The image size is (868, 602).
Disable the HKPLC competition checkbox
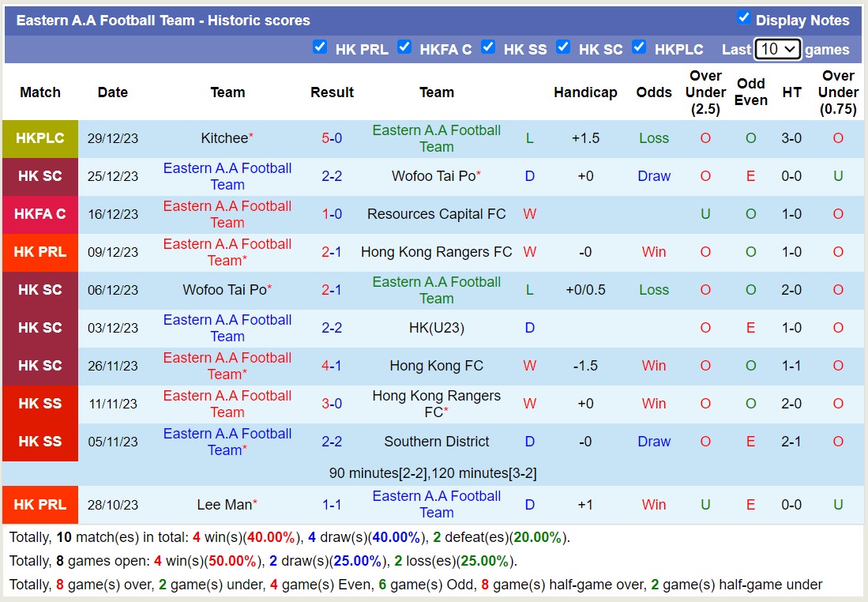[638, 47]
